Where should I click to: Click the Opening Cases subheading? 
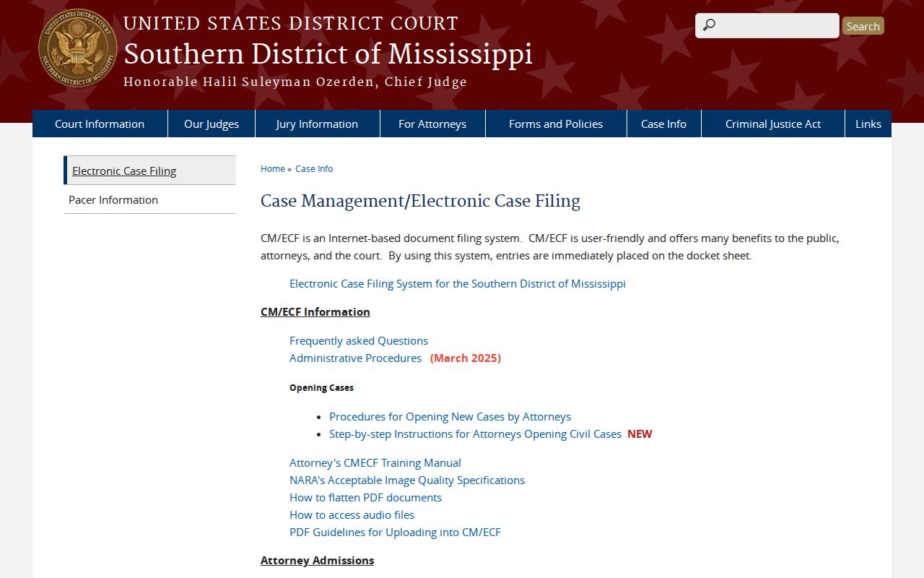(x=321, y=387)
